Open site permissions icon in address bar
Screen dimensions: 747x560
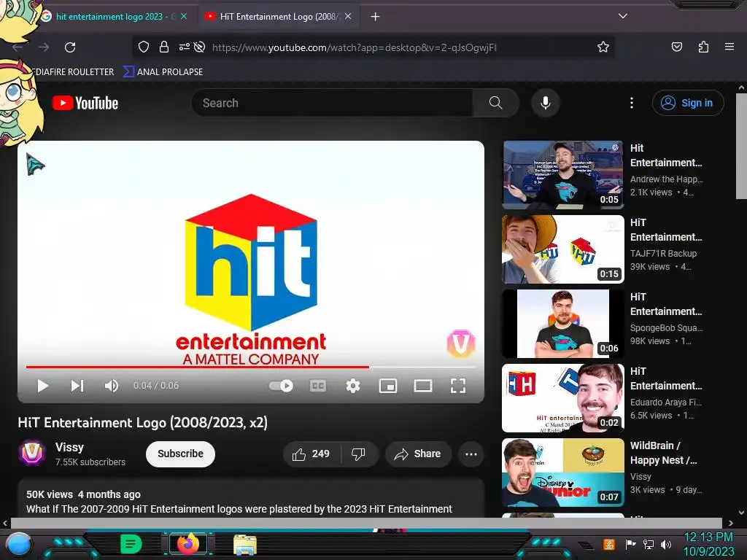click(x=185, y=47)
